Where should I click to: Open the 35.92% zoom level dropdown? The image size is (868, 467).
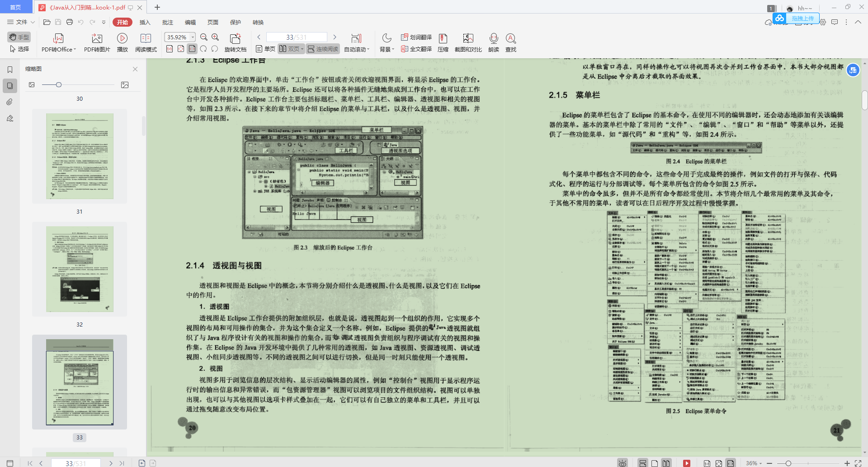tap(193, 37)
